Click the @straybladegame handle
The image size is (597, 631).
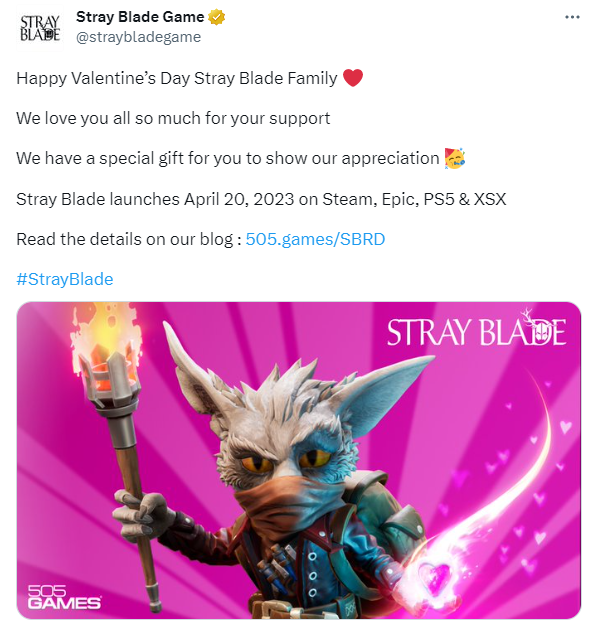click(x=138, y=37)
